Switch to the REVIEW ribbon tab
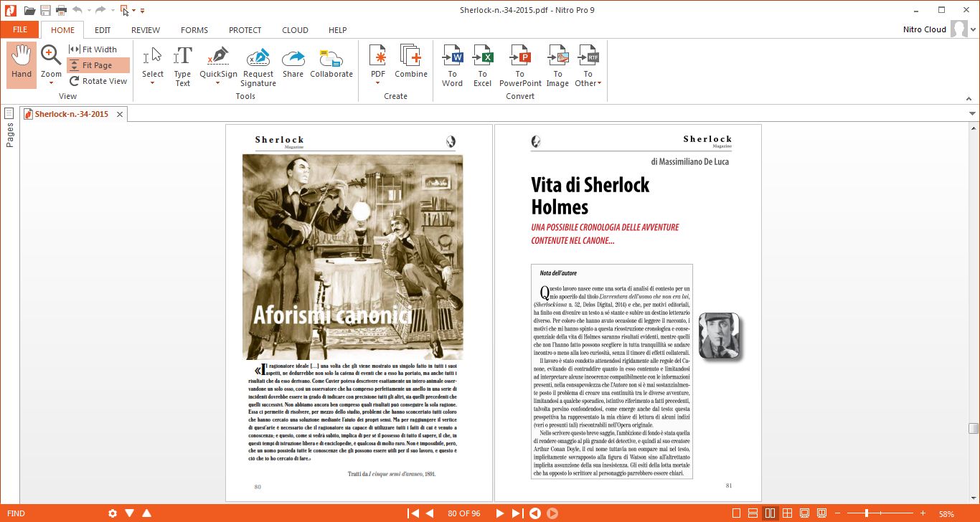980x522 pixels. pyautogui.click(x=146, y=30)
